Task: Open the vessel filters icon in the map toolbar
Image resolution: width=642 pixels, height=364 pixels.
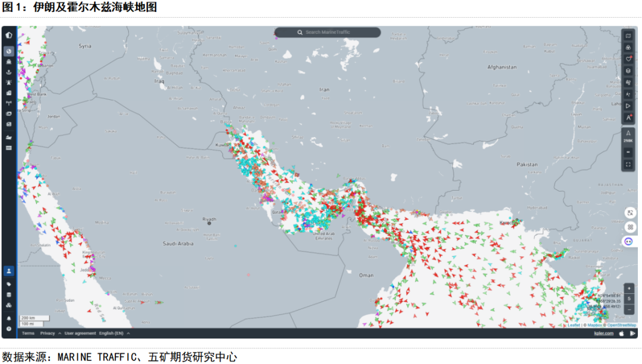Action: (x=628, y=48)
